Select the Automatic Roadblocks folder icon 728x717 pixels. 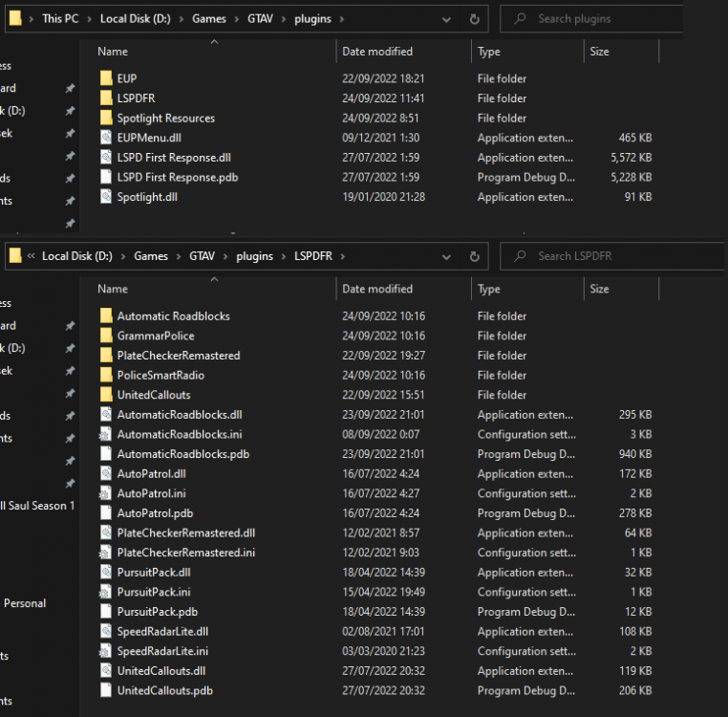click(x=106, y=315)
